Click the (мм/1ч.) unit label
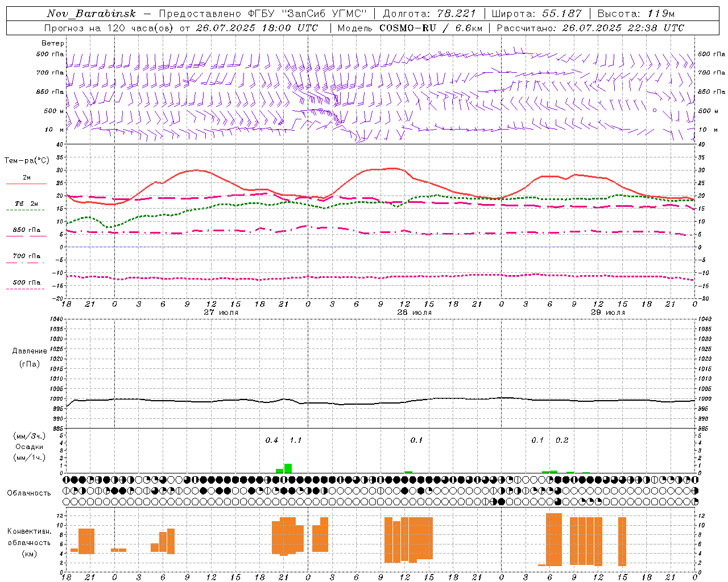The width and height of the screenshot is (728, 582). pyautogui.click(x=30, y=458)
